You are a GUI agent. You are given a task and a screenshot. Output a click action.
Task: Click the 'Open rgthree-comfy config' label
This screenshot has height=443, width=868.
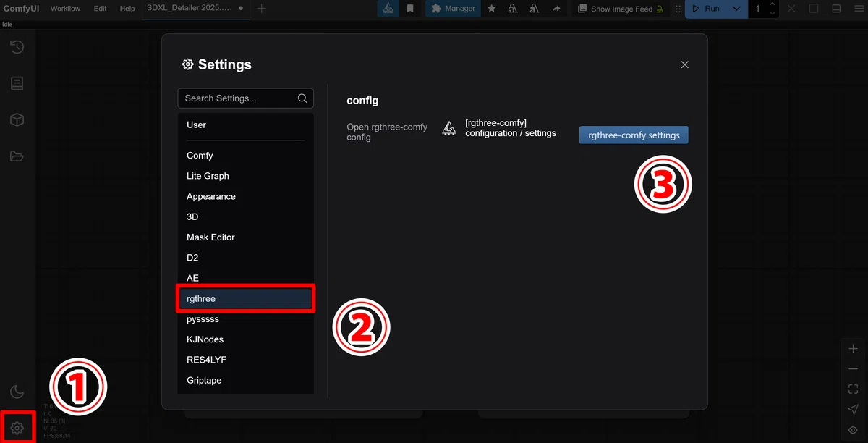pyautogui.click(x=387, y=132)
